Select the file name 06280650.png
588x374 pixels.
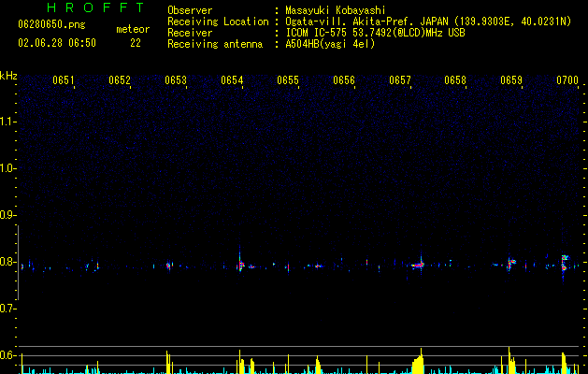click(x=51, y=25)
